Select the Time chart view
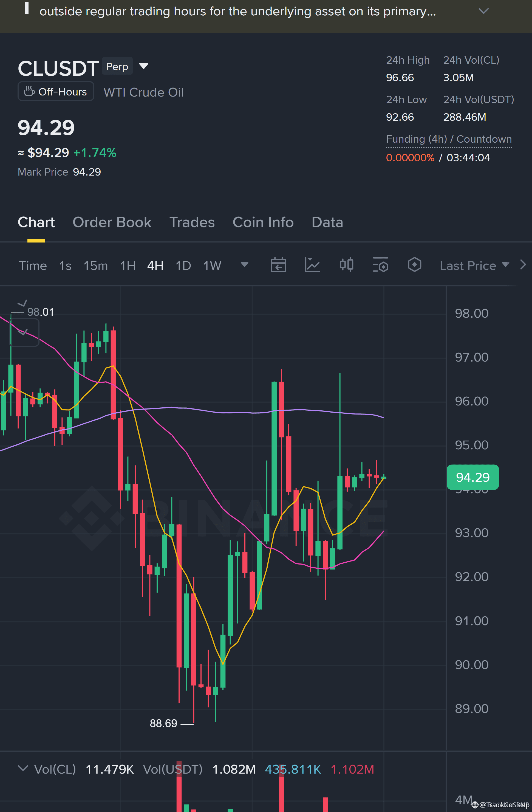Screen dimensions: 532x812 [33, 266]
